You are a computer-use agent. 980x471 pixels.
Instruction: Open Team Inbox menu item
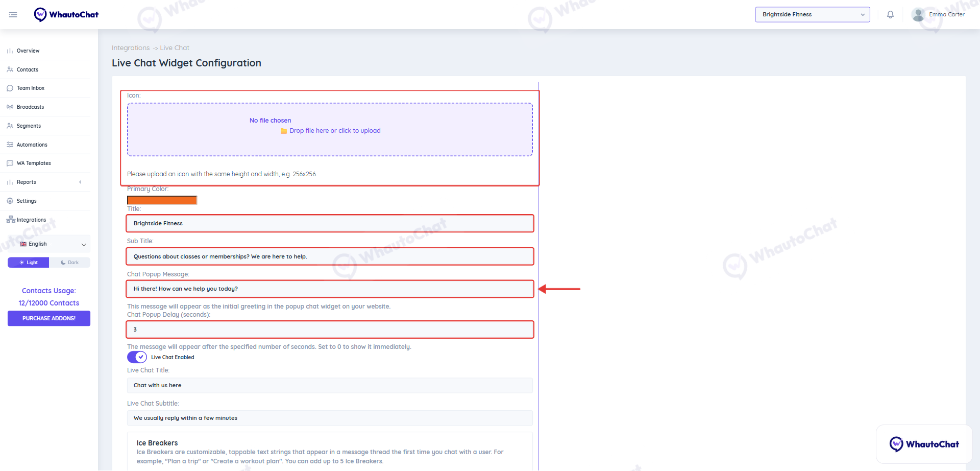tap(31, 88)
